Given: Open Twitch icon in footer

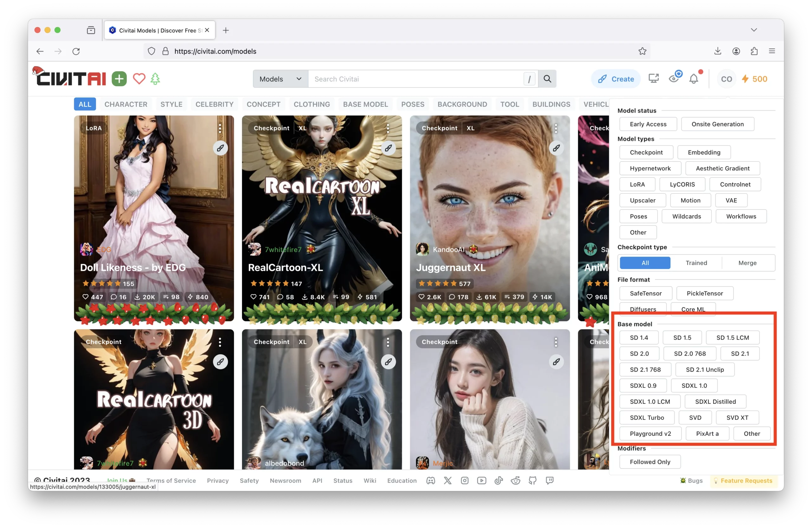Looking at the screenshot, I should click(550, 480).
